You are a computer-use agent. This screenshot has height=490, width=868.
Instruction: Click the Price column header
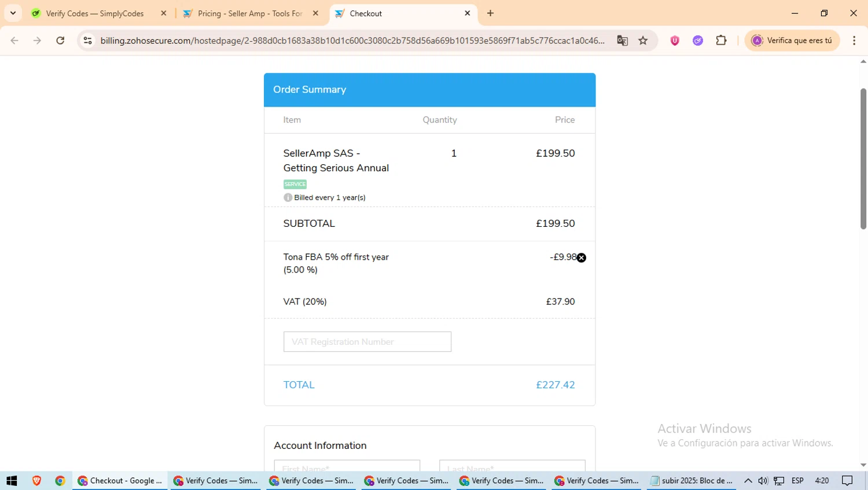click(x=565, y=120)
